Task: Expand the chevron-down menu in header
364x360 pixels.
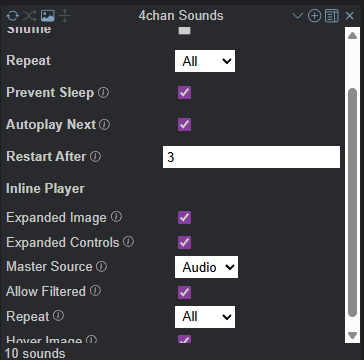Action: coord(297,16)
